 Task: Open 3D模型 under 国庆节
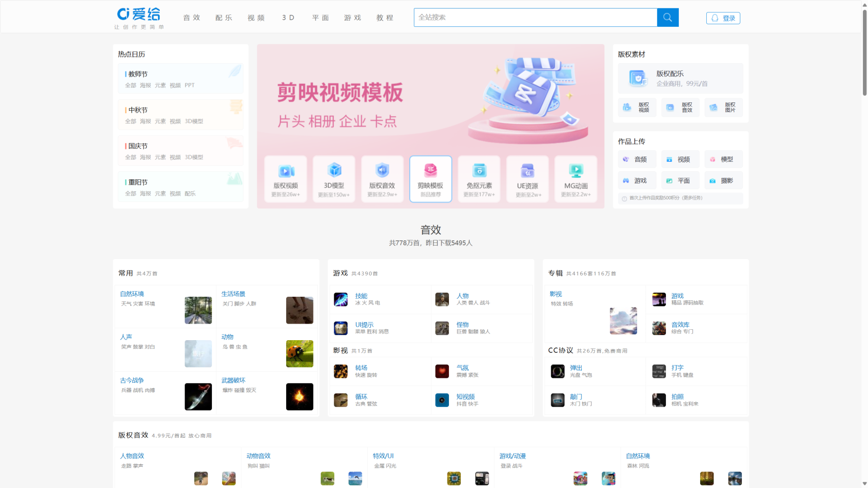(x=194, y=157)
